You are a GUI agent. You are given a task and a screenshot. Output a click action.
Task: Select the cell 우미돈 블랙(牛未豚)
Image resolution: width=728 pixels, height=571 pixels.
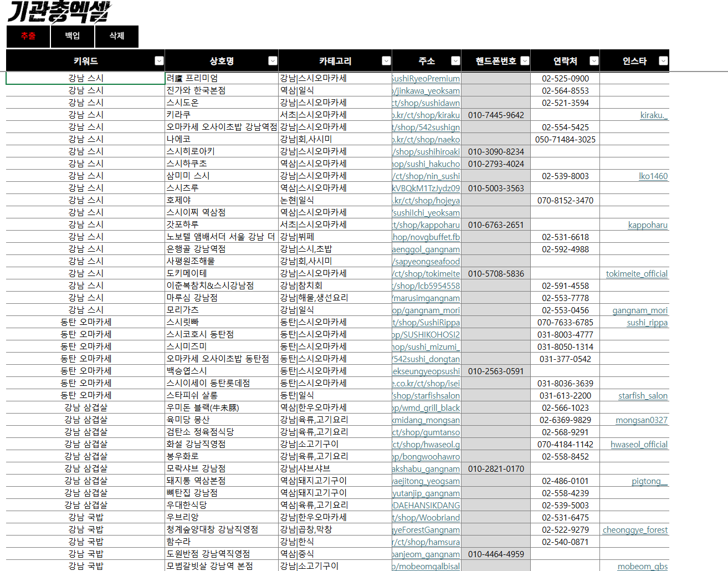coord(222,407)
